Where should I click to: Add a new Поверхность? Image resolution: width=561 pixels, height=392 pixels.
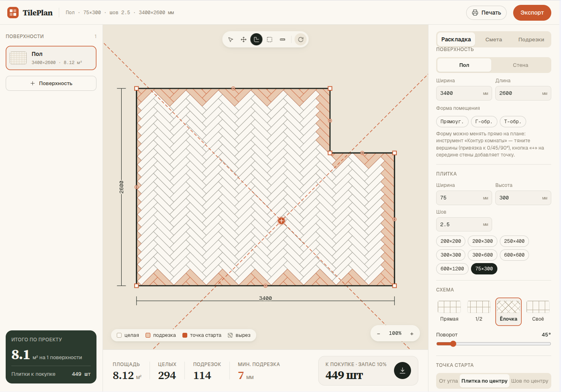(x=51, y=83)
